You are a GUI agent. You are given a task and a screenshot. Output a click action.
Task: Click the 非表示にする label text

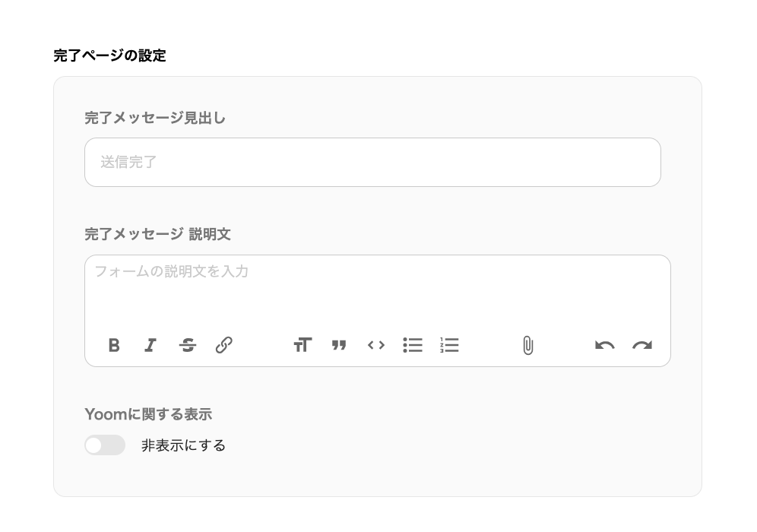[183, 445]
